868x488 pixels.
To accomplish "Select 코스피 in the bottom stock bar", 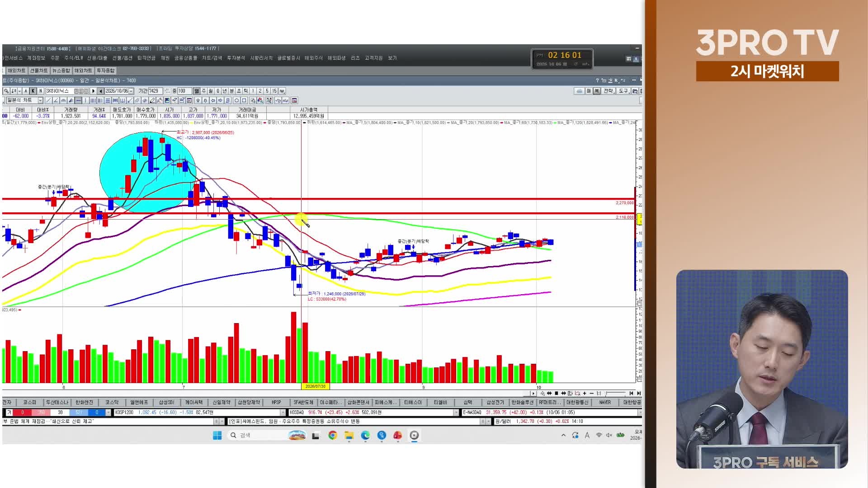I will tap(30, 402).
